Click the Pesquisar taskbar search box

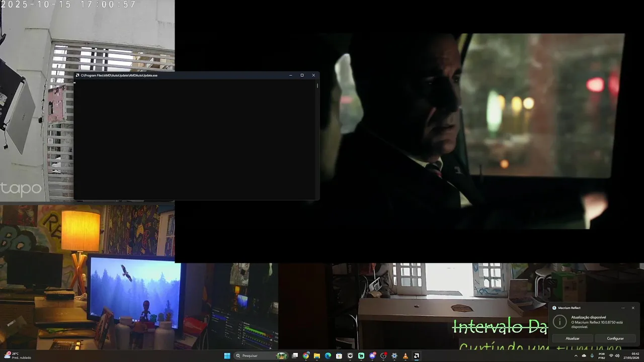[261, 356]
